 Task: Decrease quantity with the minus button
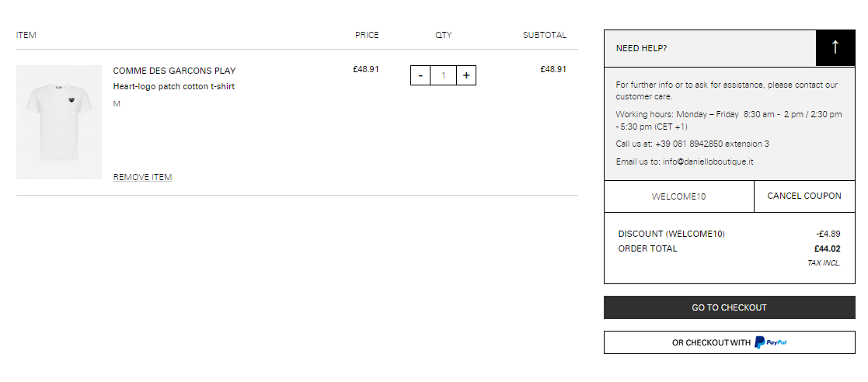[420, 76]
